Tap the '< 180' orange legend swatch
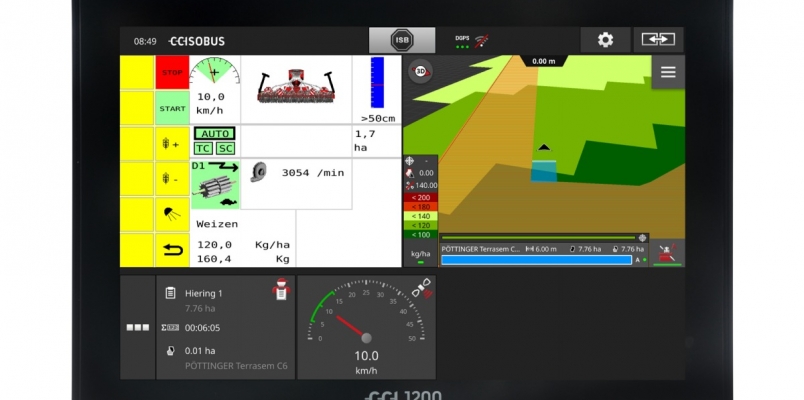The width and height of the screenshot is (804, 400). 420,207
